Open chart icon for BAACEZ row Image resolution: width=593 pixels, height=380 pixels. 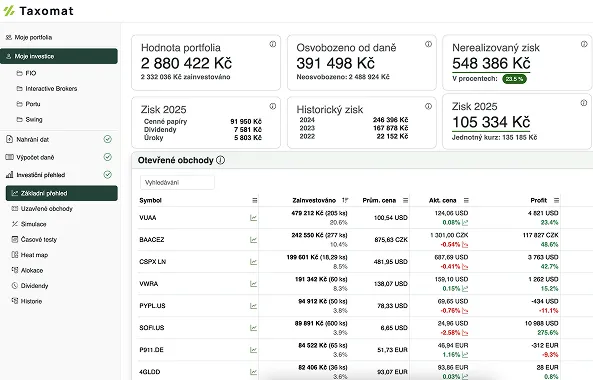(x=253, y=240)
